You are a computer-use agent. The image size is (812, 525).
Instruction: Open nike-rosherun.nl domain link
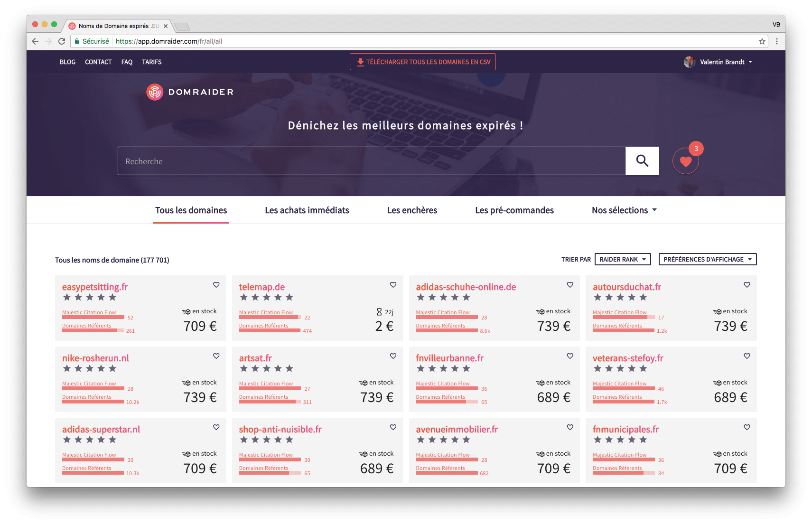point(95,358)
